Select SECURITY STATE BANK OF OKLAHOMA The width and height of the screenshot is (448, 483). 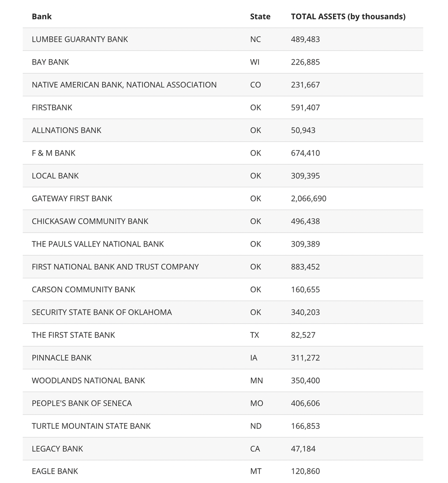(x=102, y=312)
